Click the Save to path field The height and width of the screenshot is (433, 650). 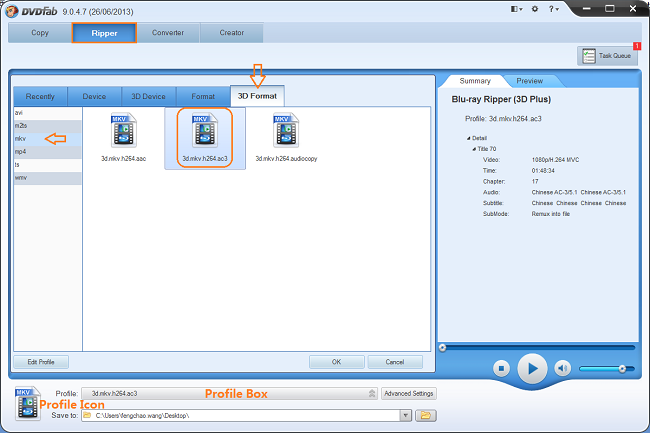click(241, 416)
